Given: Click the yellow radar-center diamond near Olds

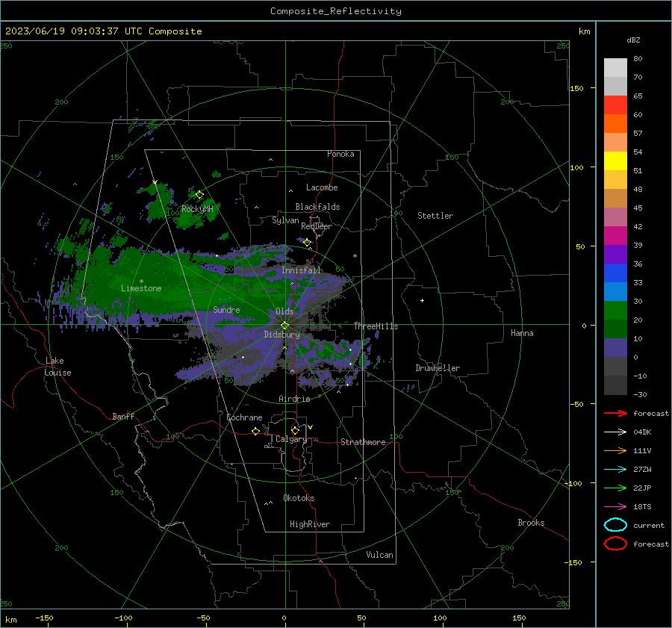Looking at the screenshot, I should pyautogui.click(x=284, y=326).
